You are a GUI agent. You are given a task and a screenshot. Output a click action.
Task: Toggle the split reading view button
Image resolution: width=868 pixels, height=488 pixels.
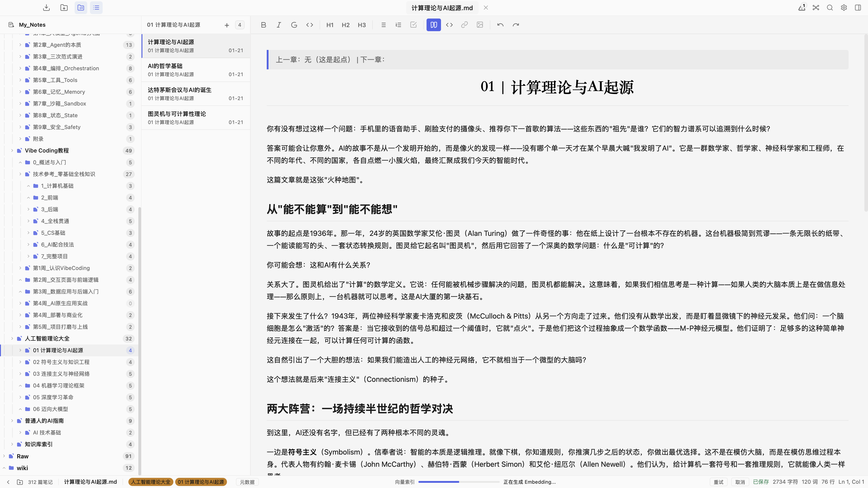[x=434, y=25]
